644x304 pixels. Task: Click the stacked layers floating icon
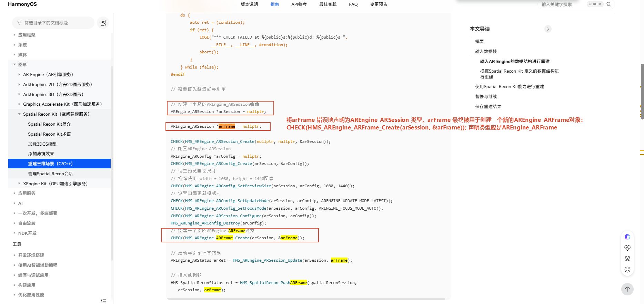tap(627, 259)
